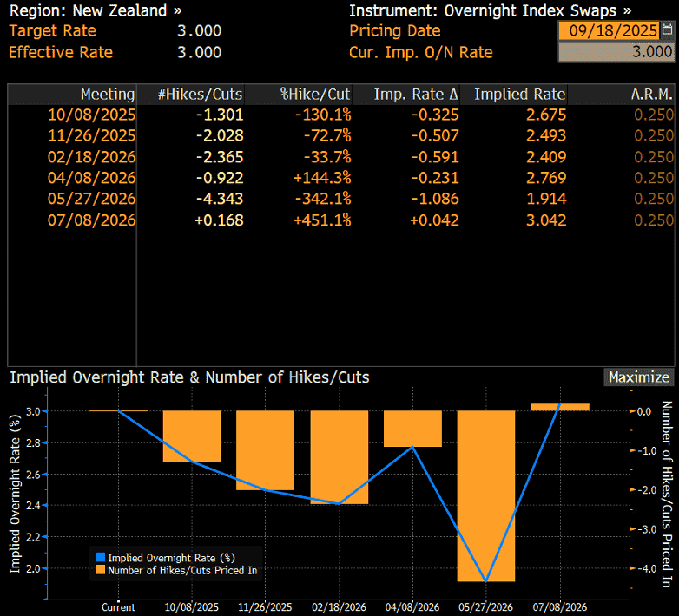
Task: Open the Region: New Zealand selector
Action: [x=96, y=11]
